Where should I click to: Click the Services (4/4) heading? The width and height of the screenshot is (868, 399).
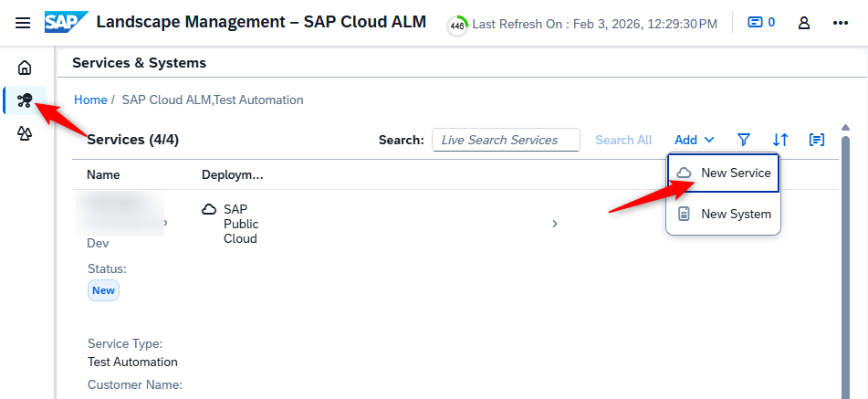pyautogui.click(x=133, y=140)
